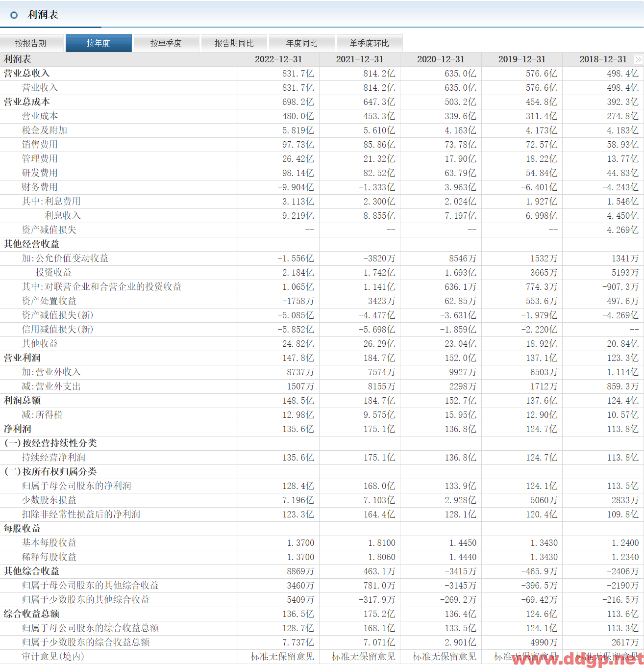Click 2018 营业外收入 value 1.114亿
The image size is (644, 668).
(623, 372)
